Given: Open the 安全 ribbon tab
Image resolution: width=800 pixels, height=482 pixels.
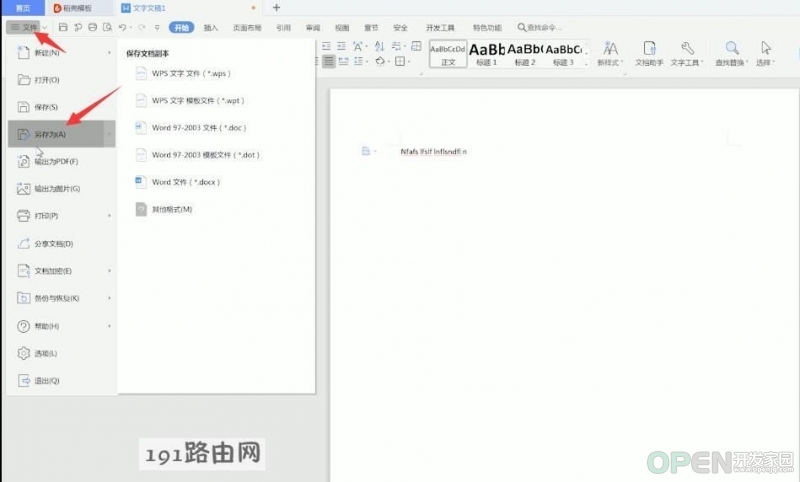Looking at the screenshot, I should 400,28.
